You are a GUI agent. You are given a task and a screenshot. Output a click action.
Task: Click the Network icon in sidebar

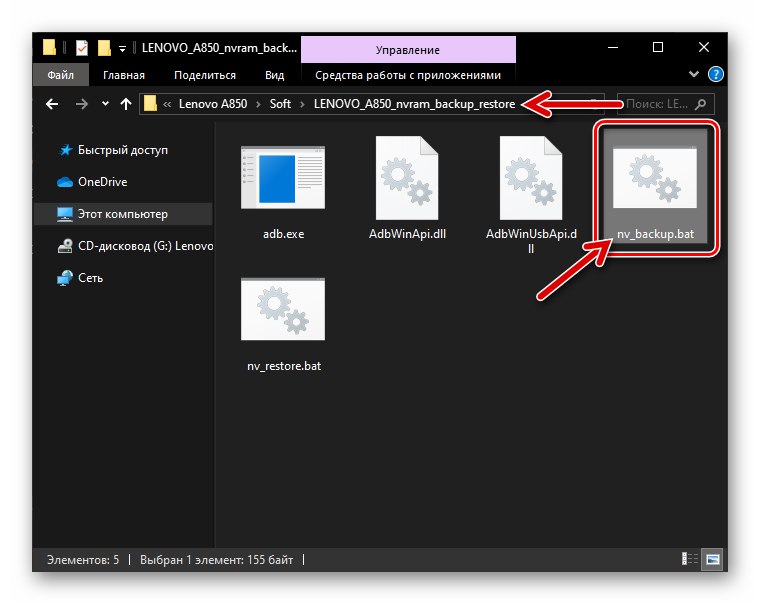coord(65,278)
